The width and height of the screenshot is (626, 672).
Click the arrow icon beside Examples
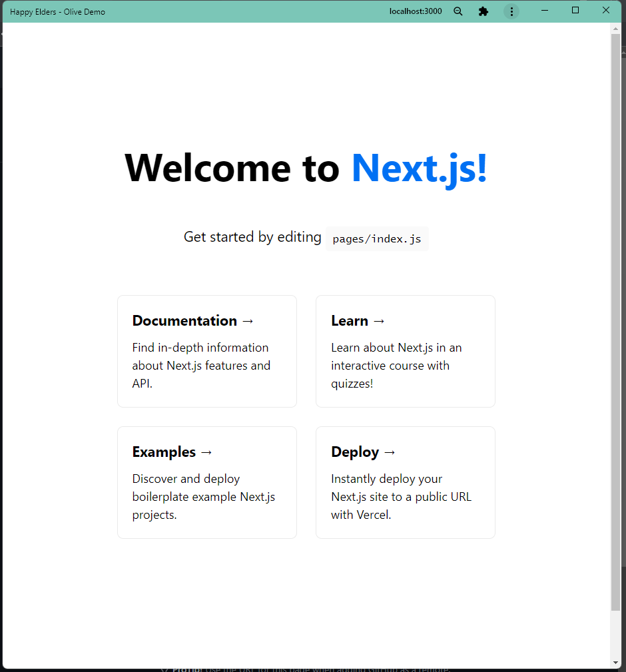coord(206,452)
